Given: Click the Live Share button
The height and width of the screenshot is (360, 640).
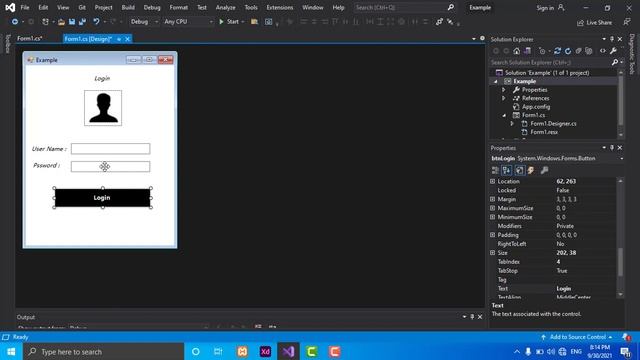Looking at the screenshot, I should (x=594, y=22).
